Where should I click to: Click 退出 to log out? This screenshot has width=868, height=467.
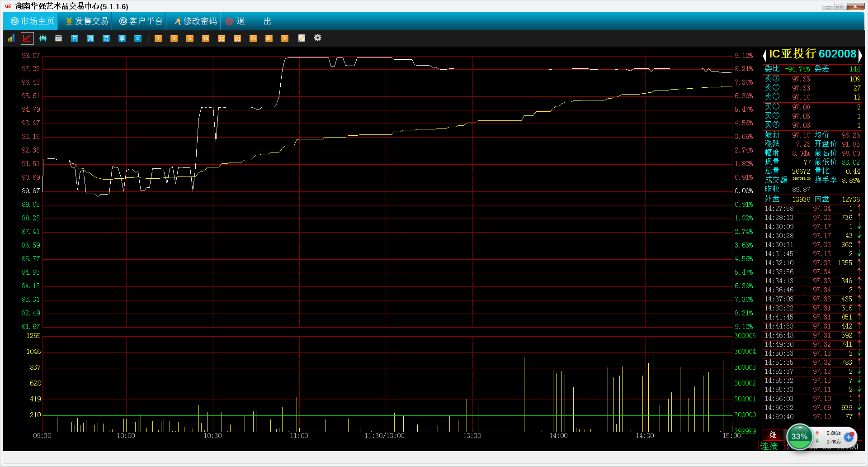pyautogui.click(x=249, y=21)
